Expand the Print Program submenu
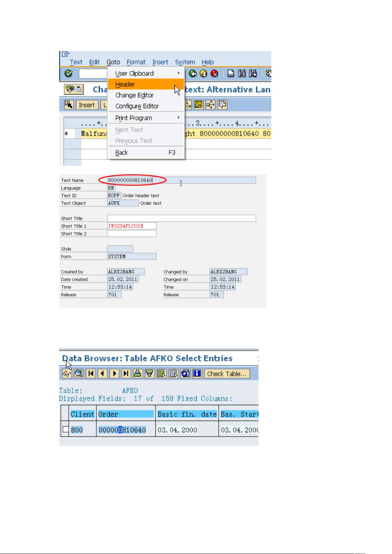Screen dimensions: 392x554 146,118
